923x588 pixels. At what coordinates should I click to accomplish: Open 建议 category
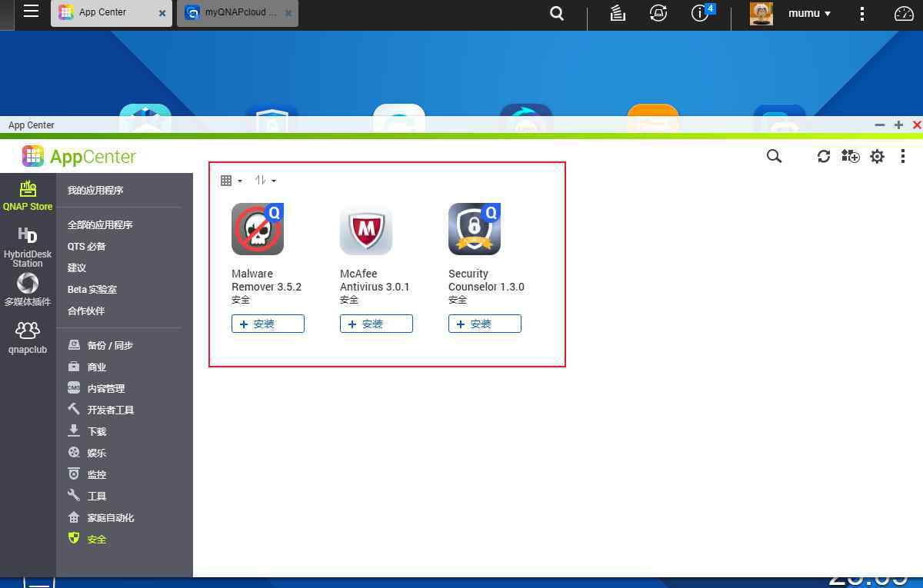77,267
